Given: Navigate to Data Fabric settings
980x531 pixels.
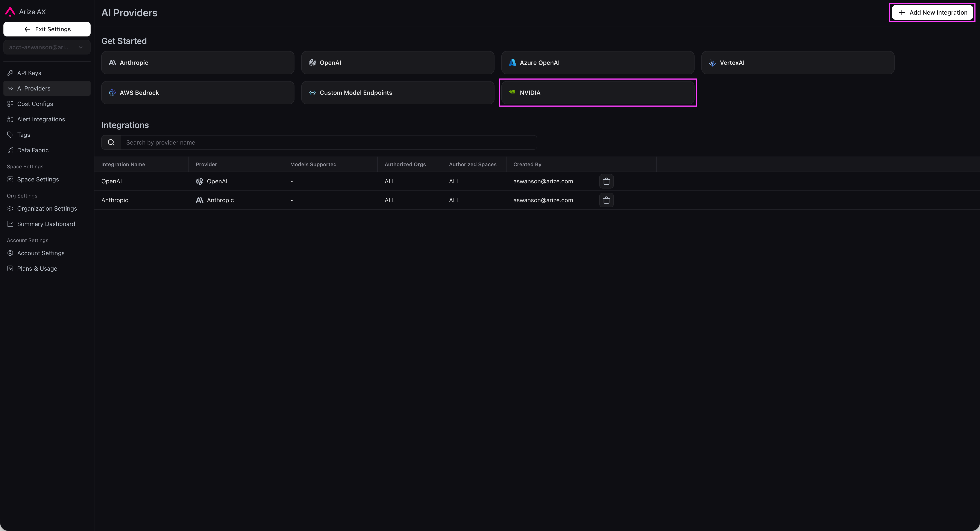Looking at the screenshot, I should 33,150.
